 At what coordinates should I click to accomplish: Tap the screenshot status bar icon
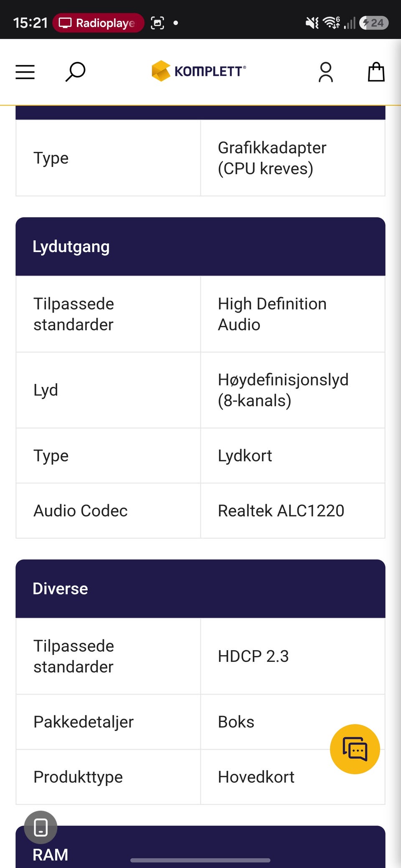(157, 23)
